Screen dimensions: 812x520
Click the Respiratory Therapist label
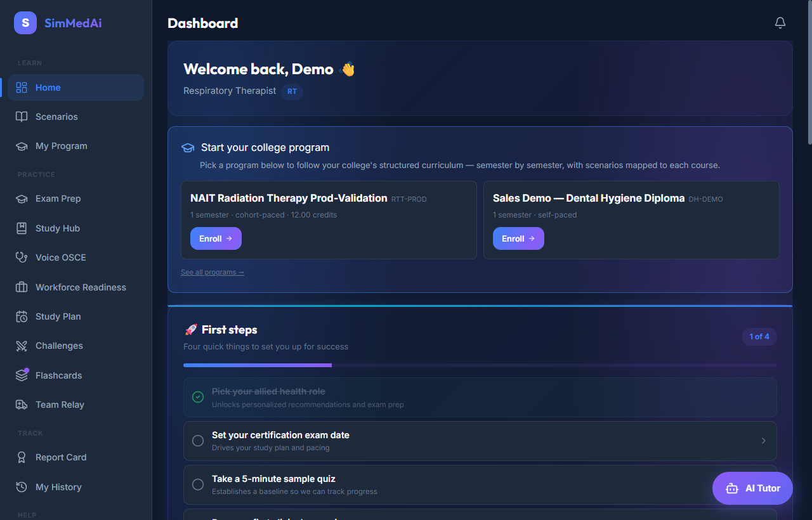[x=230, y=91]
